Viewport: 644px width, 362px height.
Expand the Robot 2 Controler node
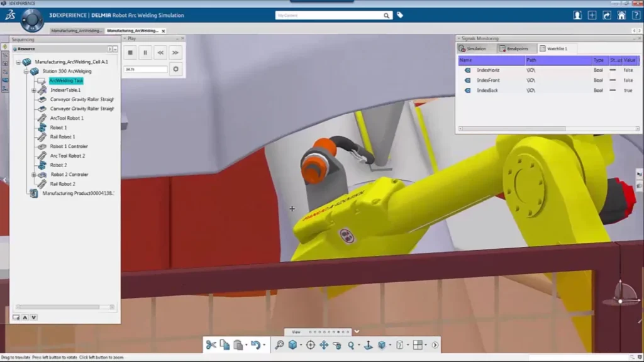[x=34, y=175]
